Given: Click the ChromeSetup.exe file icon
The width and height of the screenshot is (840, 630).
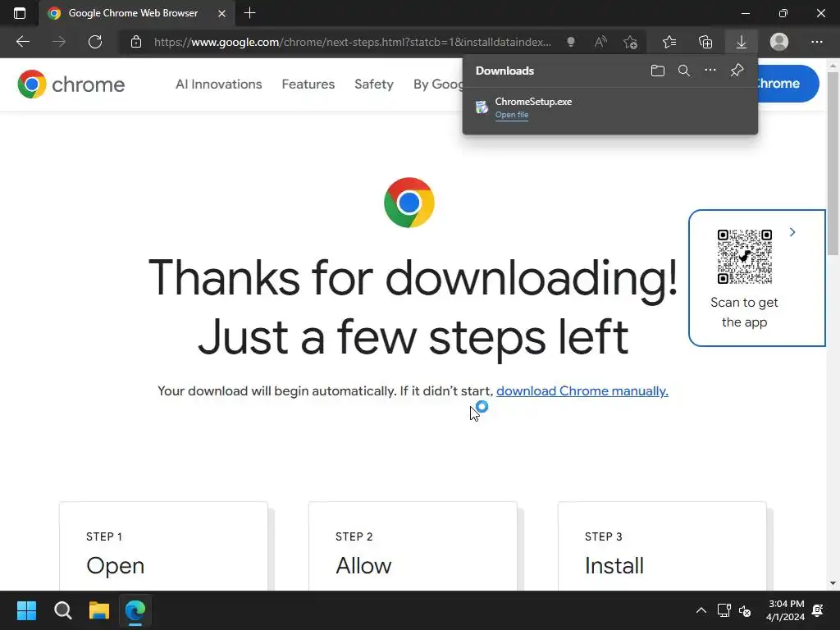Looking at the screenshot, I should point(482,107).
